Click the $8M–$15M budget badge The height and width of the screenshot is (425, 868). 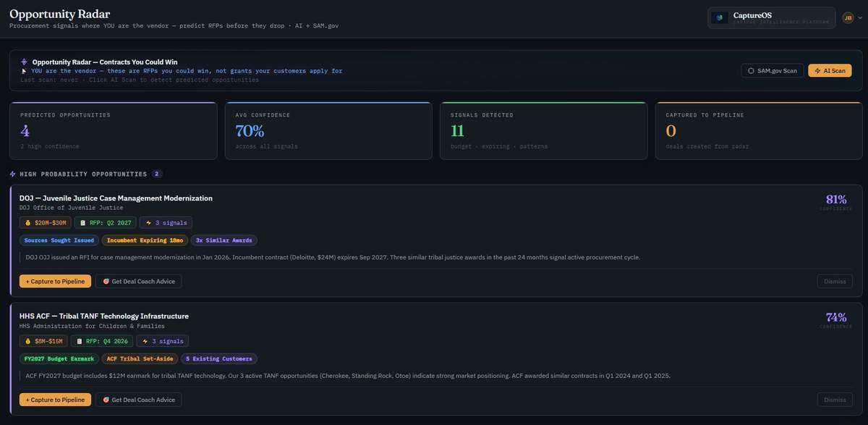[x=43, y=341]
